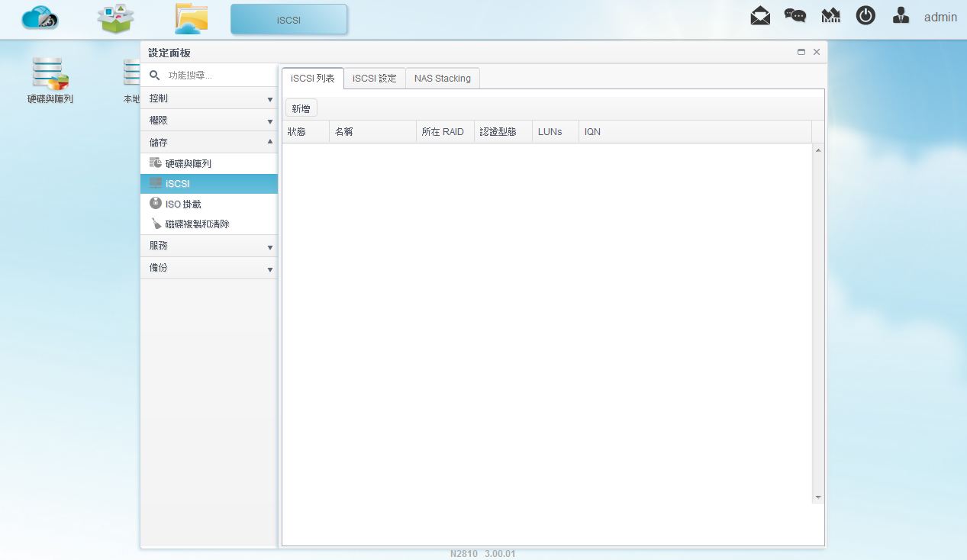Click the admin username label
The image size is (967, 560).
[x=940, y=17]
